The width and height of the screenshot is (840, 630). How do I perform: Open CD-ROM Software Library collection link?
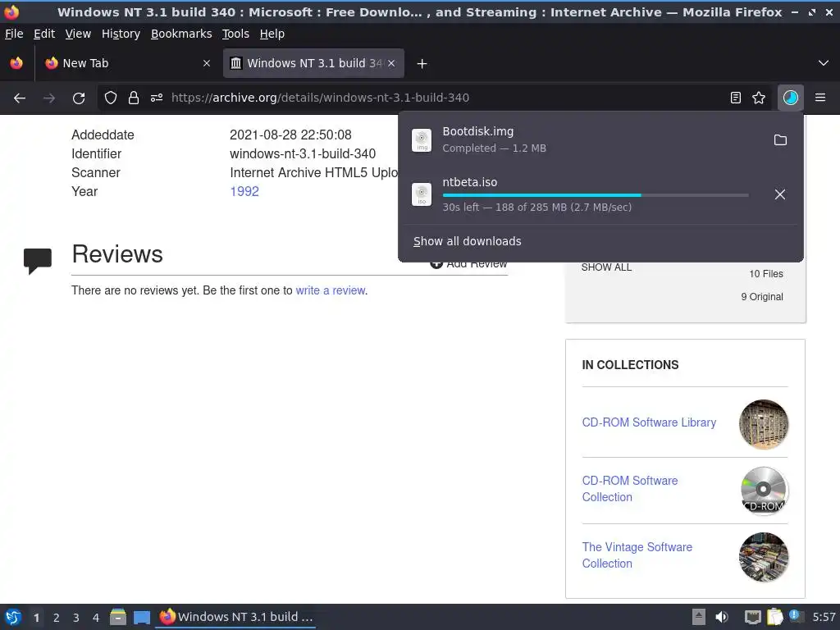[649, 422]
